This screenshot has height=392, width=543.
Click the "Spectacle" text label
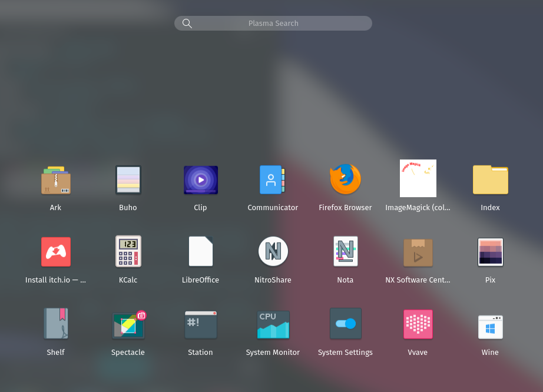[128, 352]
